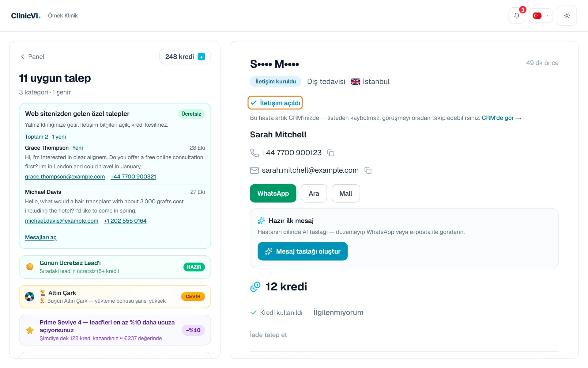Open Mesajları aç link
The image size is (588, 368).
click(41, 237)
